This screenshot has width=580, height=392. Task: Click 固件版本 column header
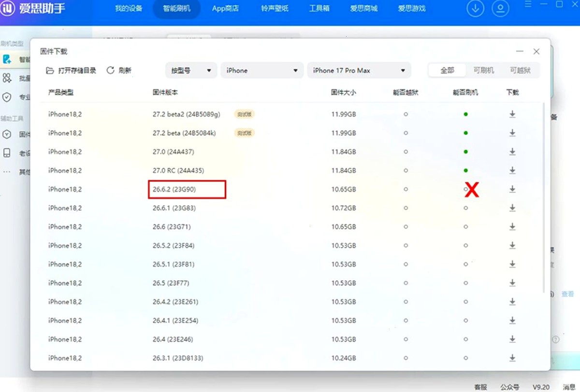(x=165, y=92)
